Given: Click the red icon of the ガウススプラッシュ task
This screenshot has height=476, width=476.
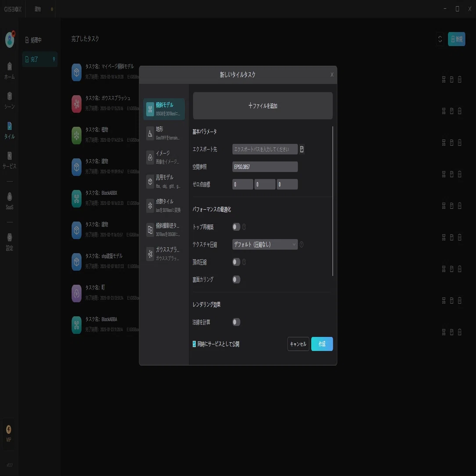Looking at the screenshot, I should [x=76, y=104].
